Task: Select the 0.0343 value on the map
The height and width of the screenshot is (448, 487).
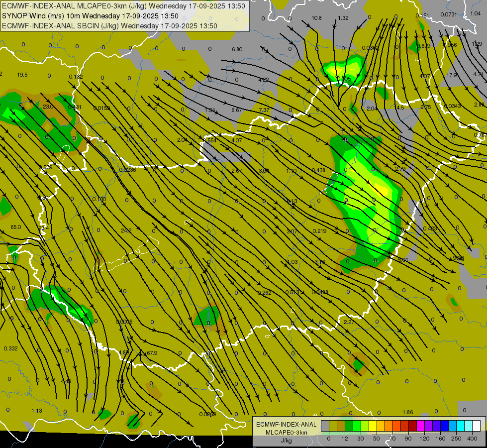Action: (x=453, y=107)
